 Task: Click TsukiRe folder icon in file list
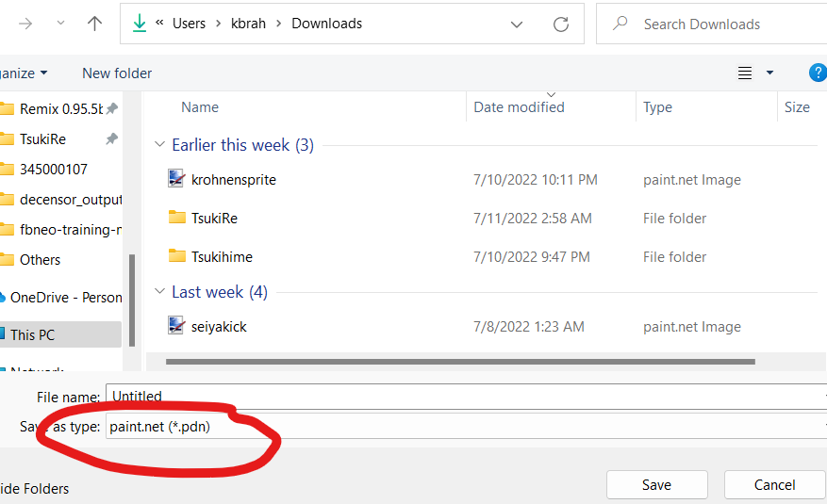point(176,217)
